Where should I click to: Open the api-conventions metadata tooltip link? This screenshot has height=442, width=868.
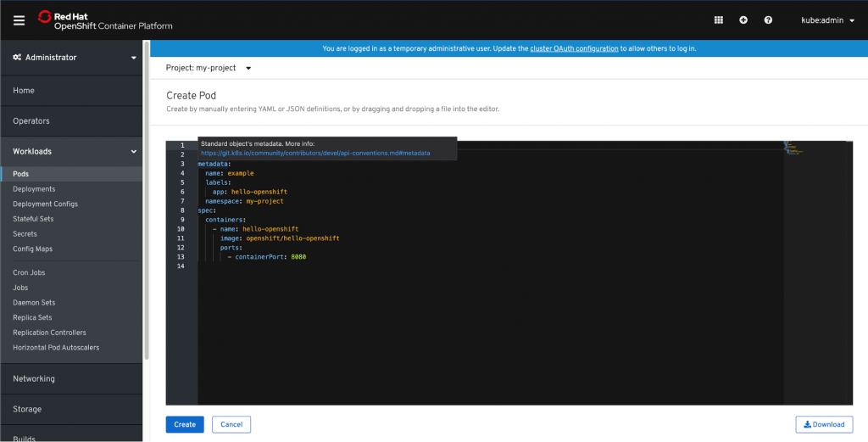pos(315,154)
